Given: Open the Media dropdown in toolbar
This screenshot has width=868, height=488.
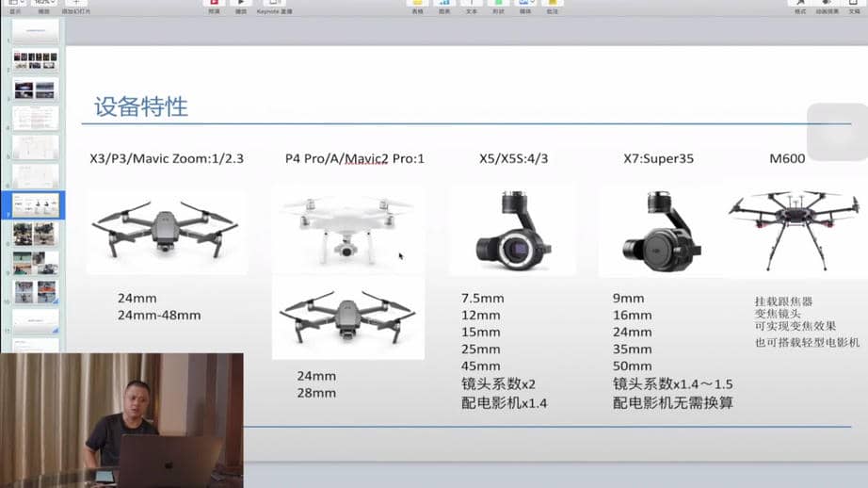Looking at the screenshot, I should 525,4.
